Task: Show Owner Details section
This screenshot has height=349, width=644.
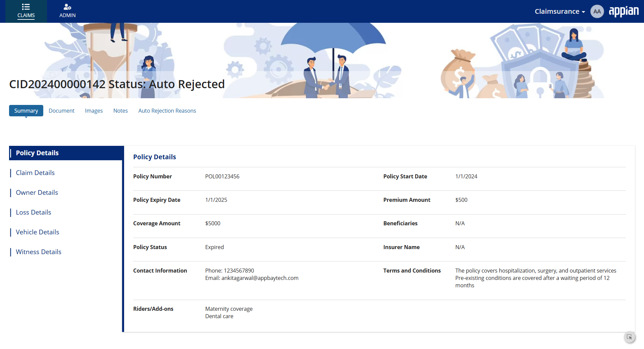Action: point(37,192)
